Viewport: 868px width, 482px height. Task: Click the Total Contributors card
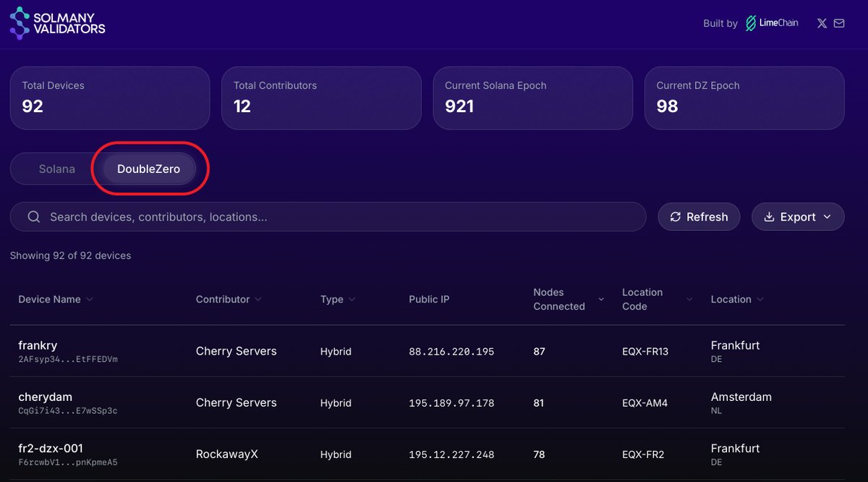(x=321, y=98)
